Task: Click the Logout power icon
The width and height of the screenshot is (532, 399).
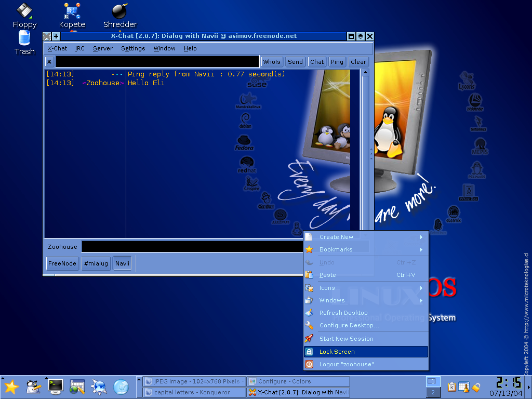Action: pyautogui.click(x=309, y=364)
